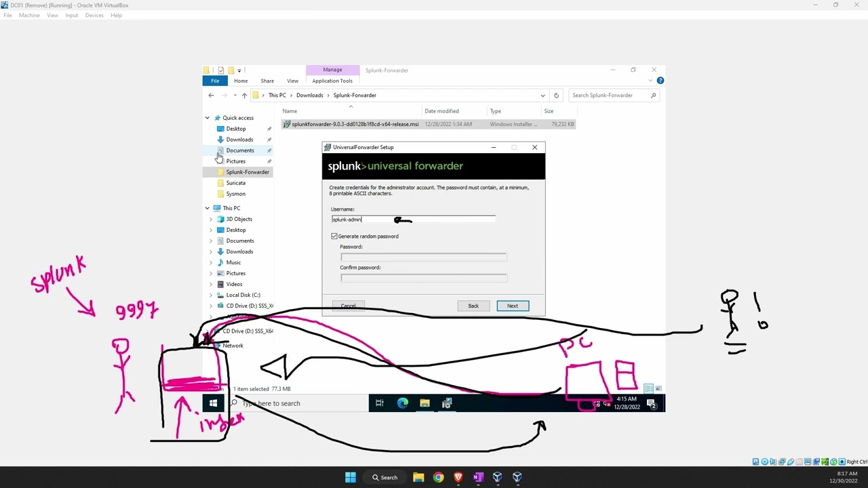Viewport: 868px width, 488px height.
Task: Switch to the View ribbon tab
Action: 292,81
